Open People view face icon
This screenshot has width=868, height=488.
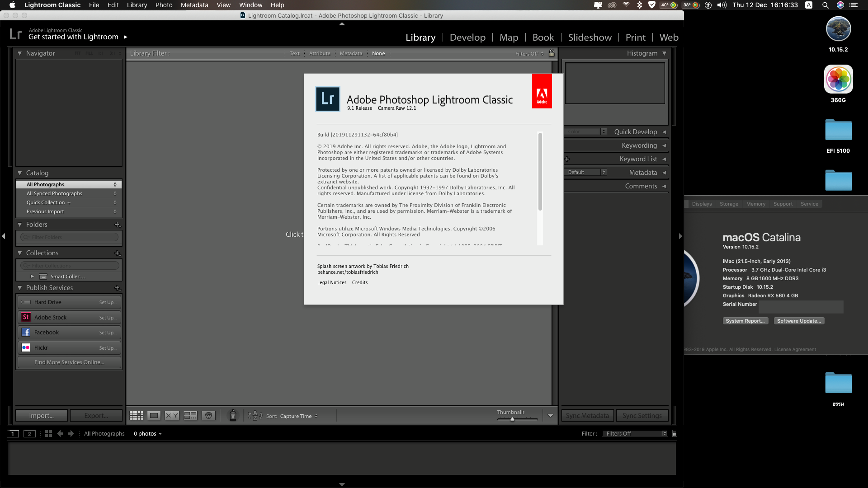pyautogui.click(x=208, y=416)
